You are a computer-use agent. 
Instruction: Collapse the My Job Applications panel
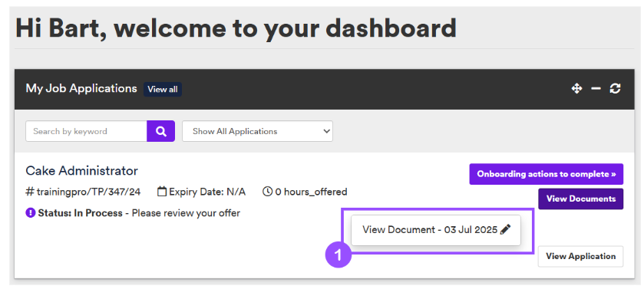596,89
